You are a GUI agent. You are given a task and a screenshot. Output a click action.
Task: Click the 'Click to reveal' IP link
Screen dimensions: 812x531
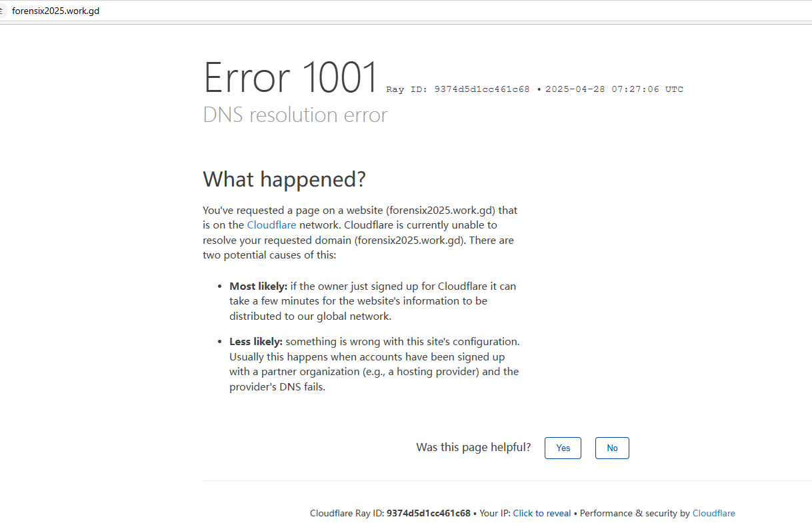pyautogui.click(x=542, y=513)
